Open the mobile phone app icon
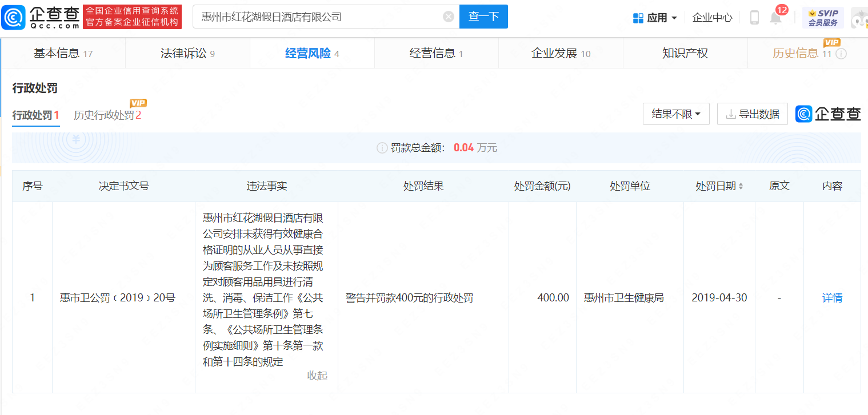 [x=754, y=18]
